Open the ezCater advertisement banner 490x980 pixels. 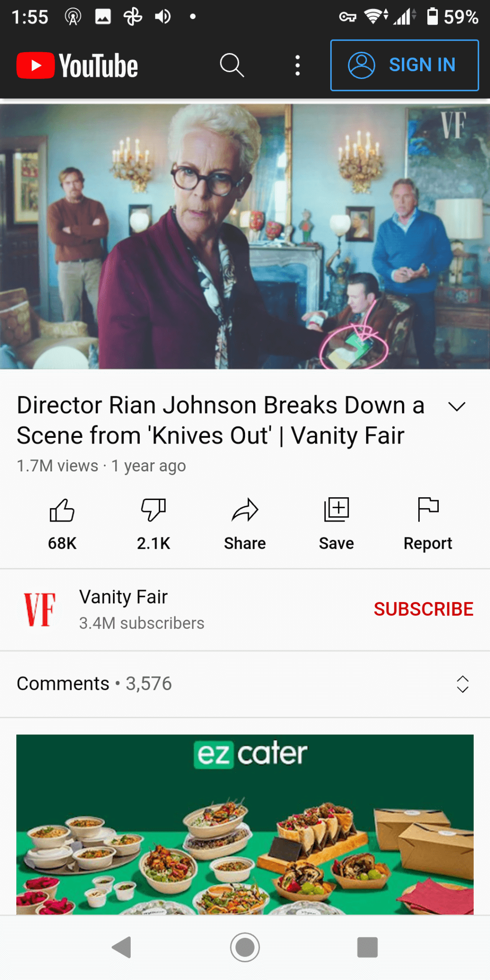point(245,824)
